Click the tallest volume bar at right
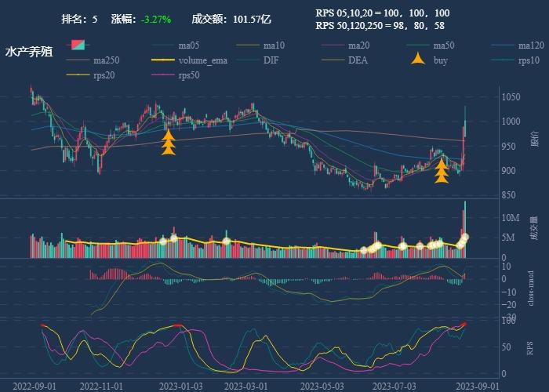 [465, 229]
